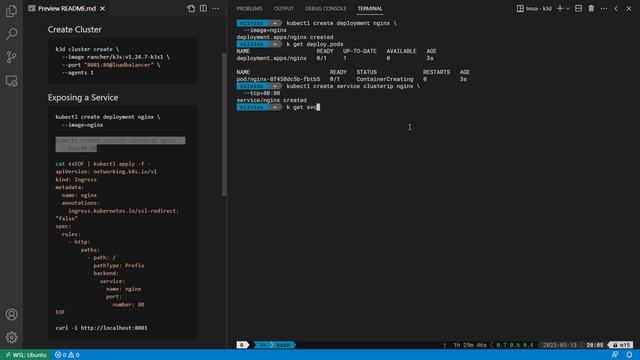Click the '1h 29m 46s' uptime in tmux status

(x=470, y=345)
